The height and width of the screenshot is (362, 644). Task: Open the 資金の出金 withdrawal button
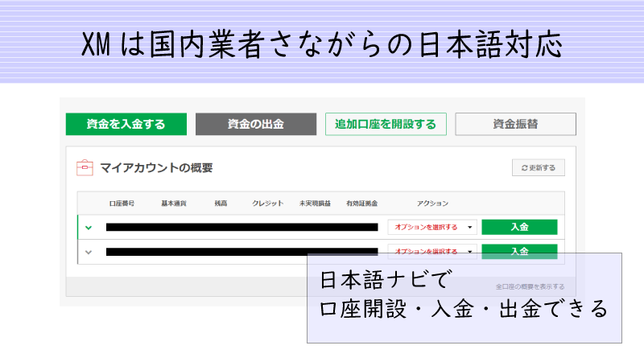click(x=256, y=124)
